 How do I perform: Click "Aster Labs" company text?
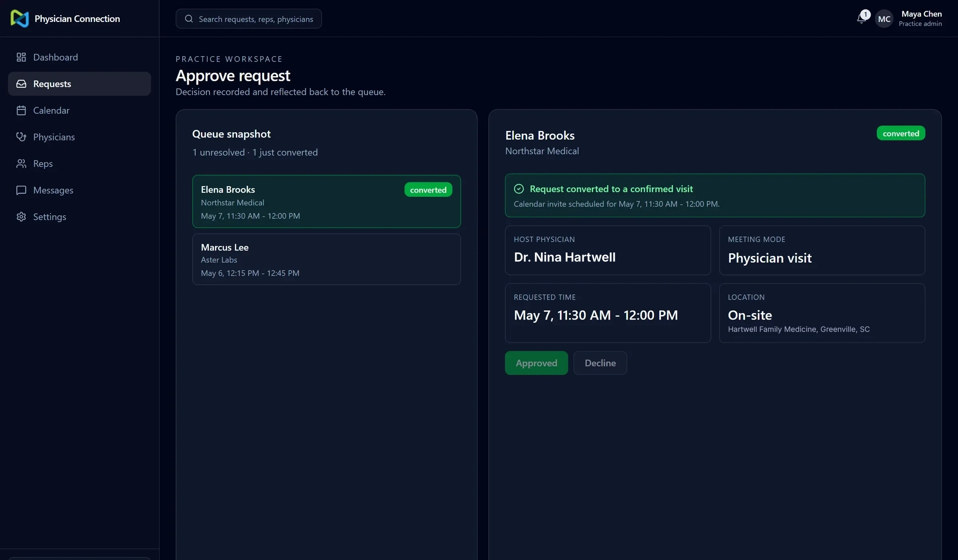click(219, 260)
